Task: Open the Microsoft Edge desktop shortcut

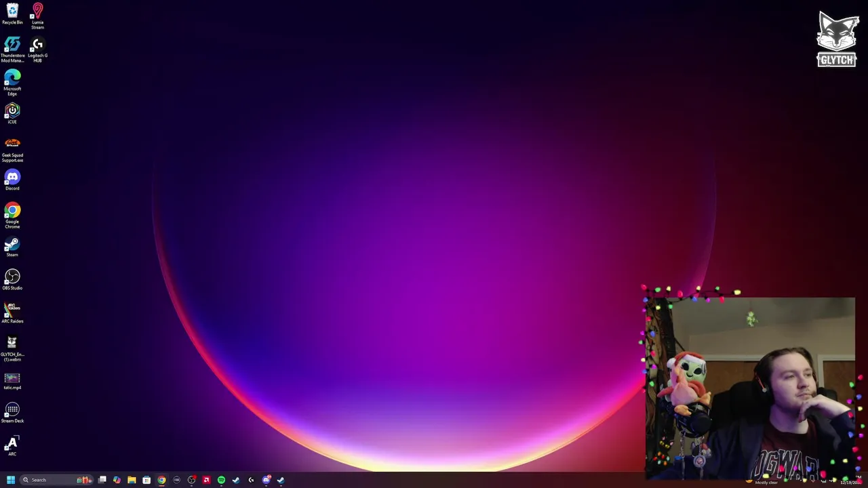Action: (12, 83)
